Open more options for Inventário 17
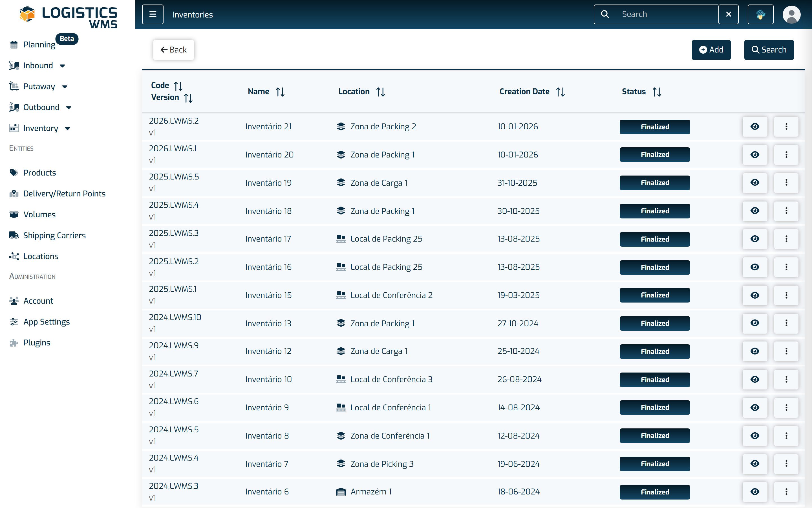The width and height of the screenshot is (812, 508). [x=786, y=239]
